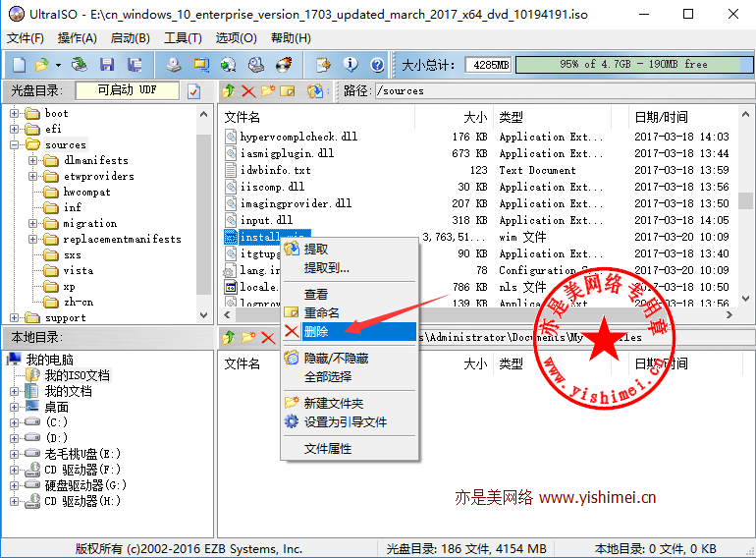Click the 4285MB total size field

click(x=488, y=65)
